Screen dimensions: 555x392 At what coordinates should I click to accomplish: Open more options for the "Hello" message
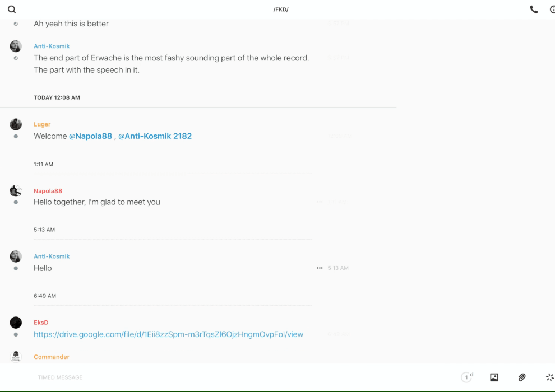click(x=320, y=268)
